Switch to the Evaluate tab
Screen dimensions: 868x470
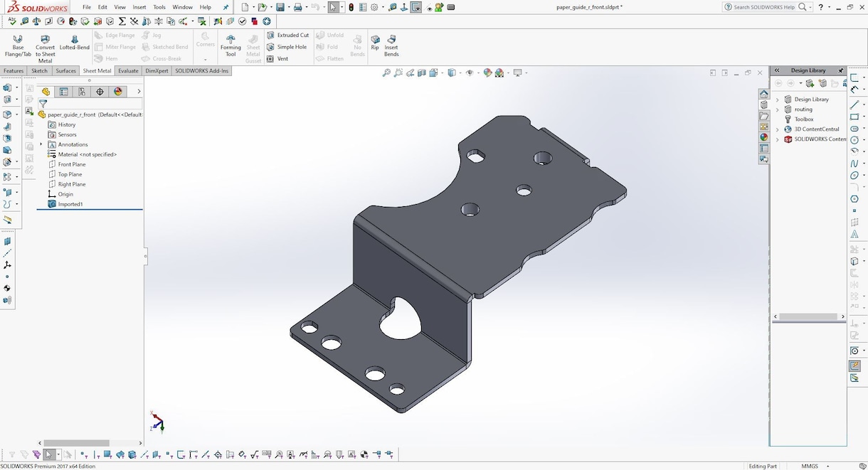129,71
